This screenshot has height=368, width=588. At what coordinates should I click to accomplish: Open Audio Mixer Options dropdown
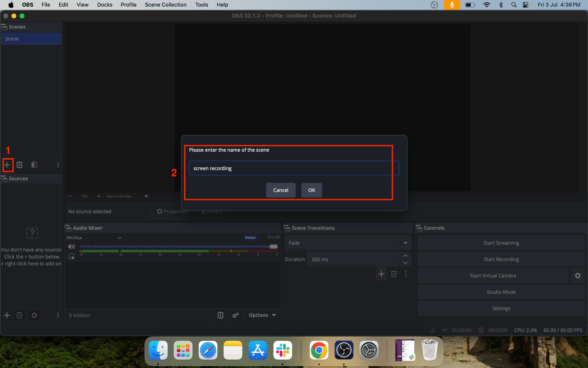pyautogui.click(x=262, y=315)
